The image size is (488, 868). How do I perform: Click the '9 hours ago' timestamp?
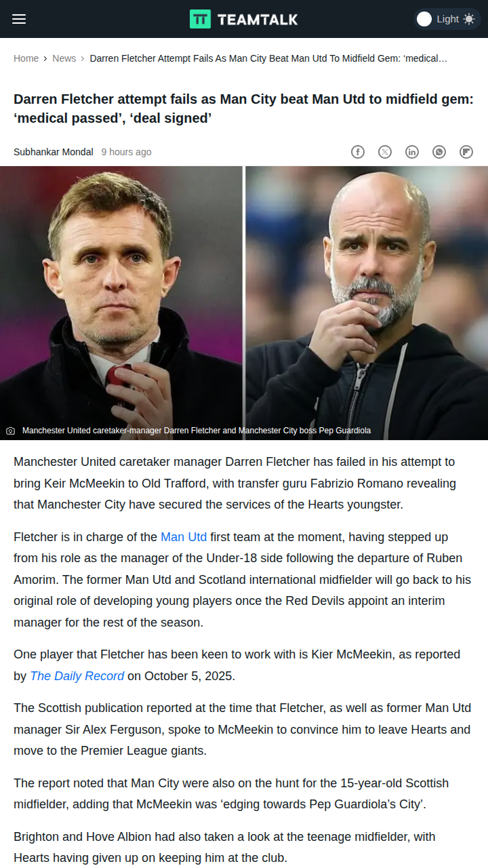point(126,152)
